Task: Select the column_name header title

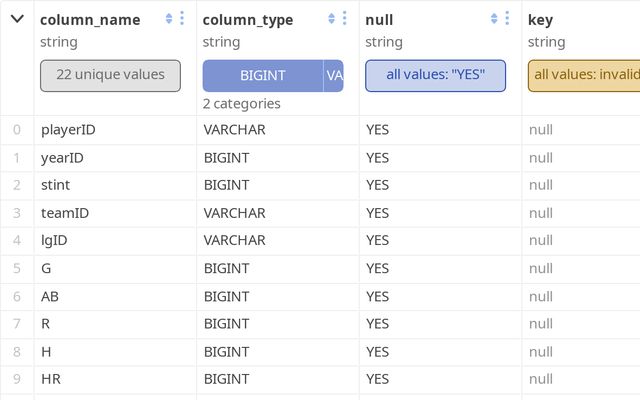Action: click(89, 20)
